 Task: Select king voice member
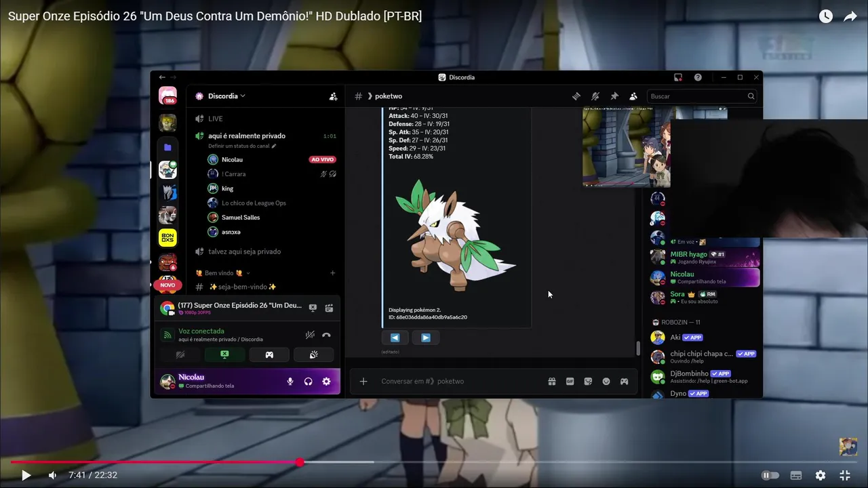227,188
